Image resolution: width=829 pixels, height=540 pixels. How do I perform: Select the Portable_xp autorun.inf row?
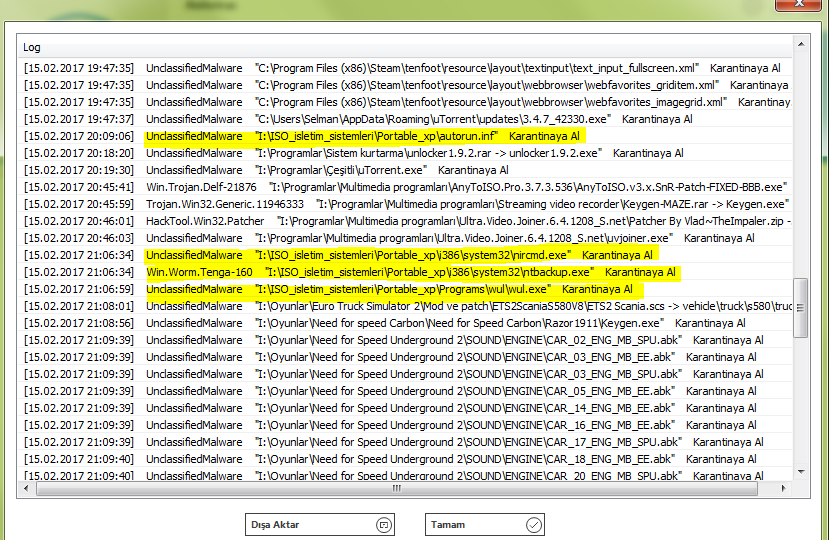[x=406, y=136]
